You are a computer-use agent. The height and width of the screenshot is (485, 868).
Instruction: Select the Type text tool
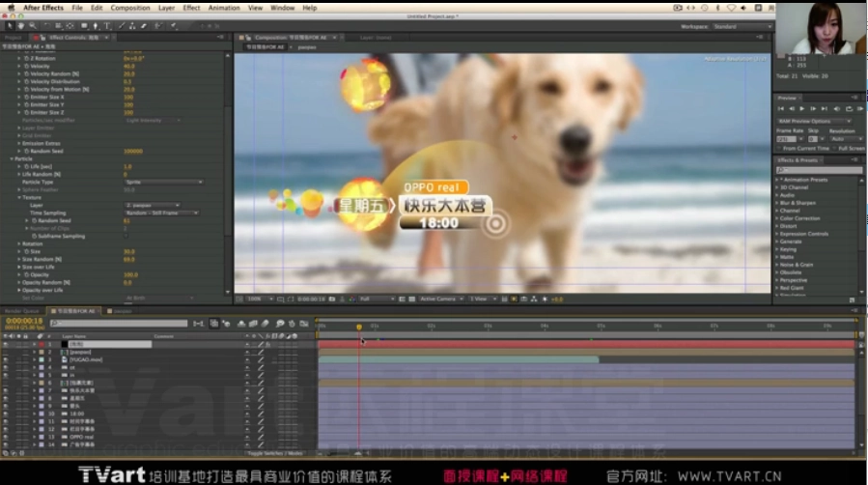107,26
